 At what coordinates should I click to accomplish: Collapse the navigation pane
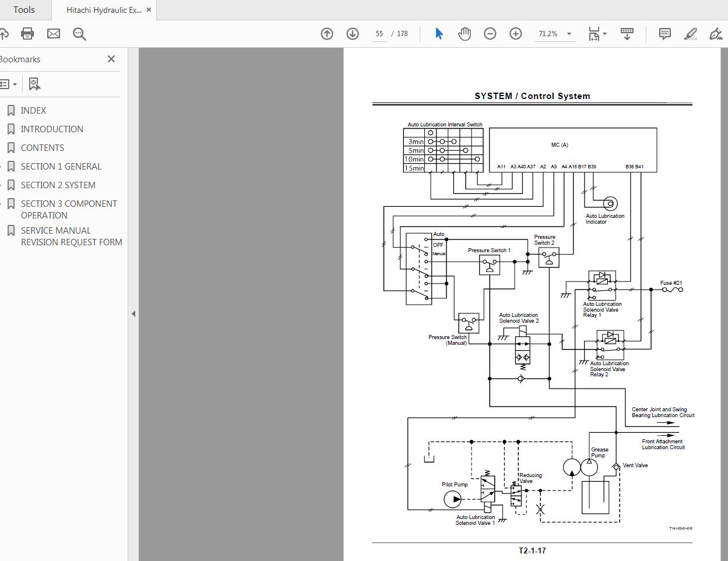coord(133,313)
